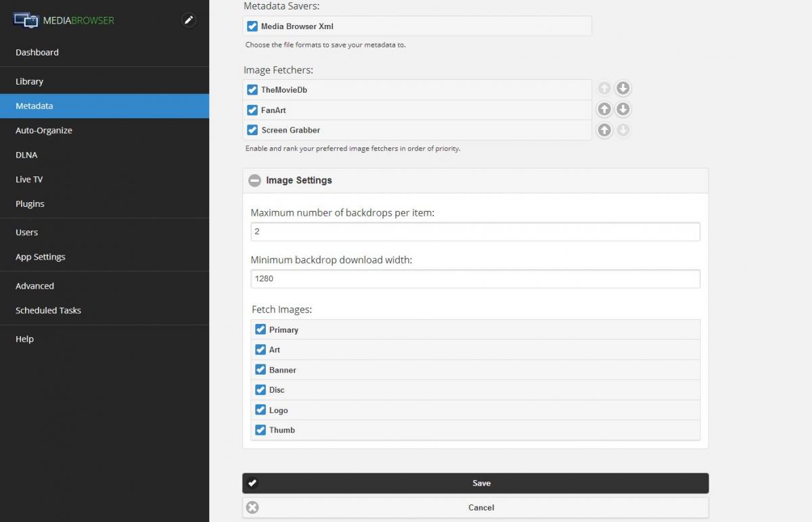Screen dimensions: 812x522
Task: Click the Media Browser logo icon
Action: point(26,20)
